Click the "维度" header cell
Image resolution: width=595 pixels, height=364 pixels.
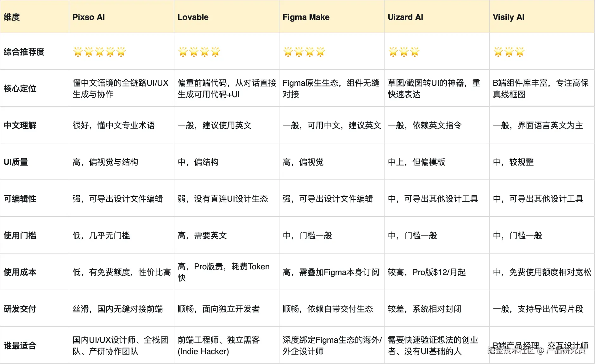pos(34,17)
